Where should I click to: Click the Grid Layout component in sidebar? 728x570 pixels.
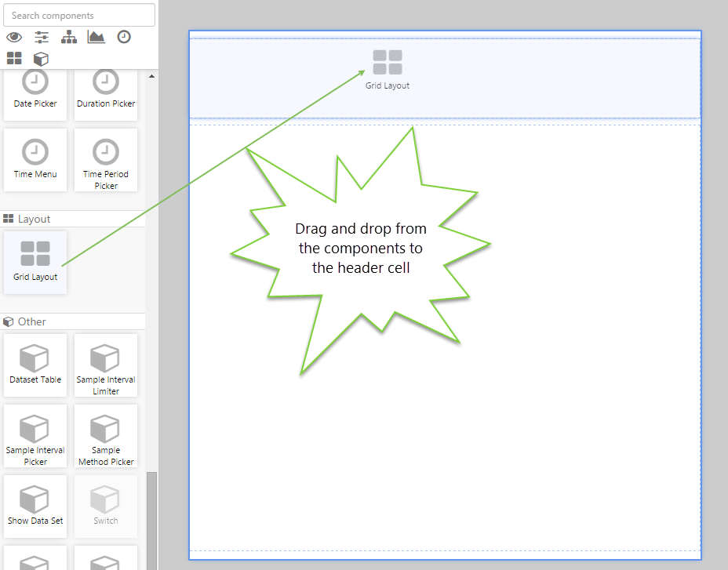[x=35, y=262]
